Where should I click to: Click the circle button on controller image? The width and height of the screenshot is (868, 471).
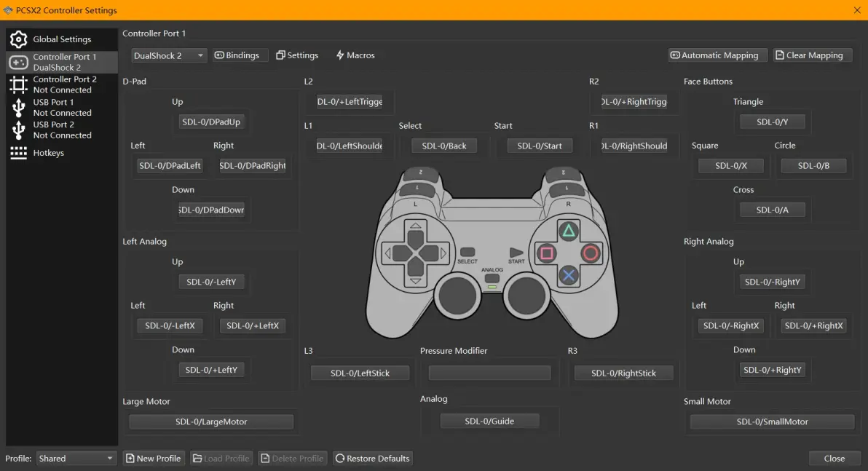590,253
